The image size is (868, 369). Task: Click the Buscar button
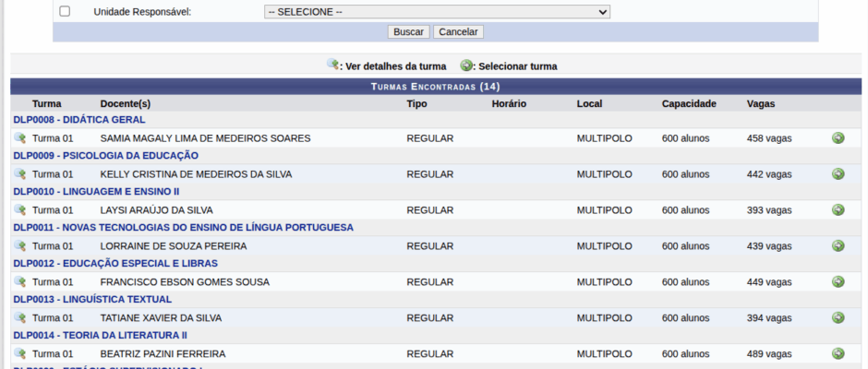coord(408,31)
